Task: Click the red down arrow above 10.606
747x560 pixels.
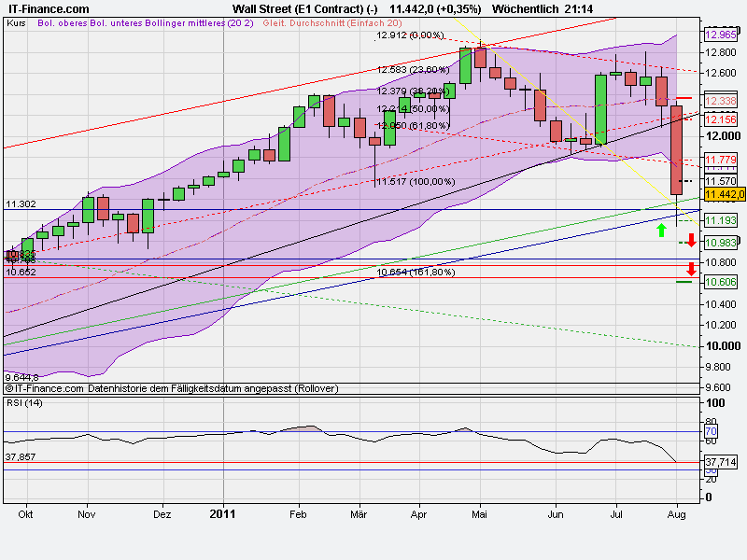Action: [x=691, y=269]
